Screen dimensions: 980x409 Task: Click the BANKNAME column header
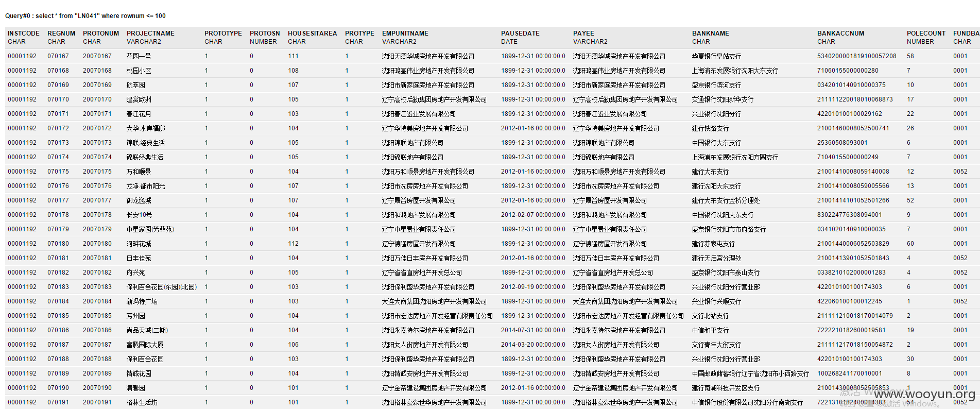click(x=710, y=33)
